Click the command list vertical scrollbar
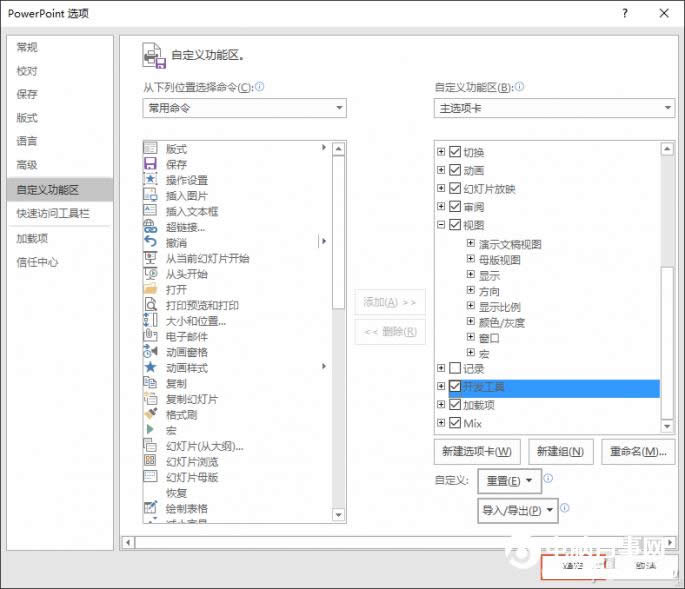The width and height of the screenshot is (685, 589). pos(338,330)
